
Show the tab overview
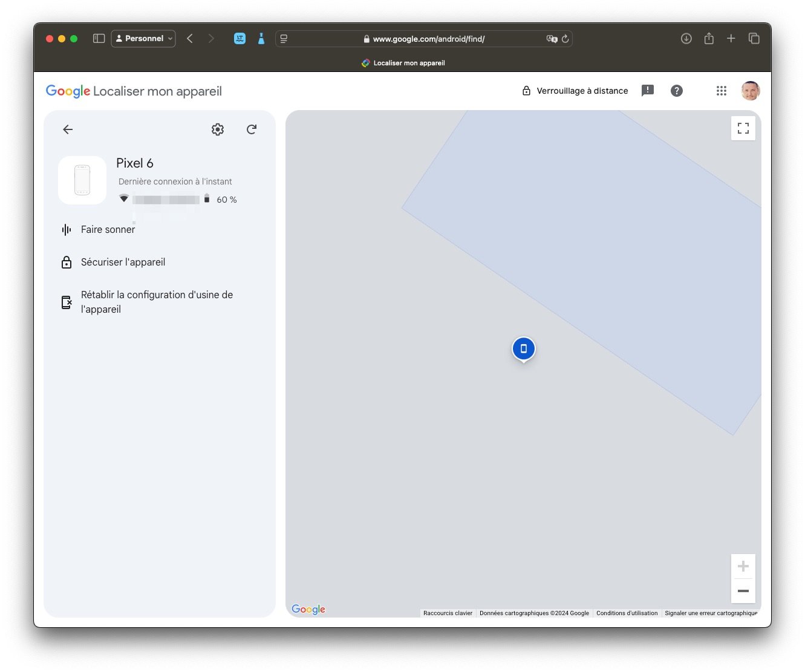754,39
